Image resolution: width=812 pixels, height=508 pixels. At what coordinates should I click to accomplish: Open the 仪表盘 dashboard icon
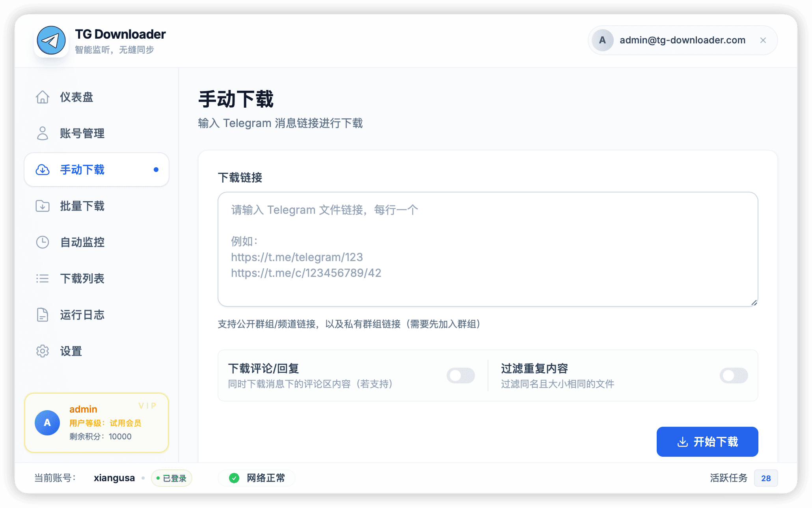pos(43,97)
